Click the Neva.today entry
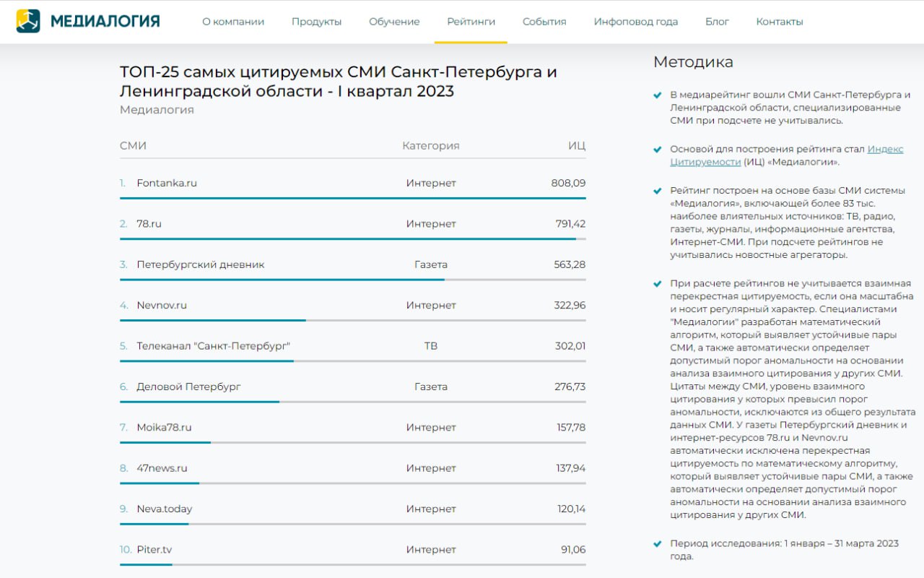Viewport: 924px width, 578px height. pyautogui.click(x=165, y=509)
